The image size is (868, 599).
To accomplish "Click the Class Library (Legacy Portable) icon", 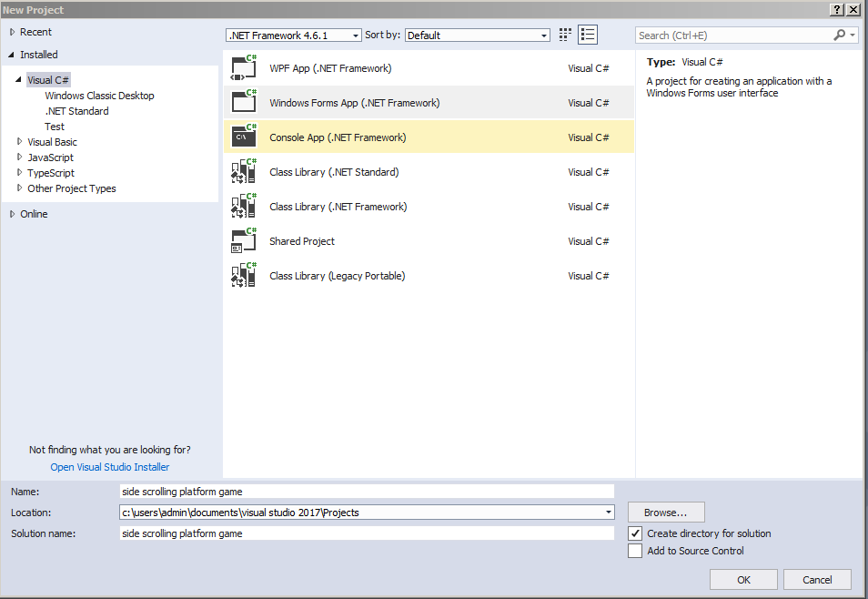I will pos(244,276).
